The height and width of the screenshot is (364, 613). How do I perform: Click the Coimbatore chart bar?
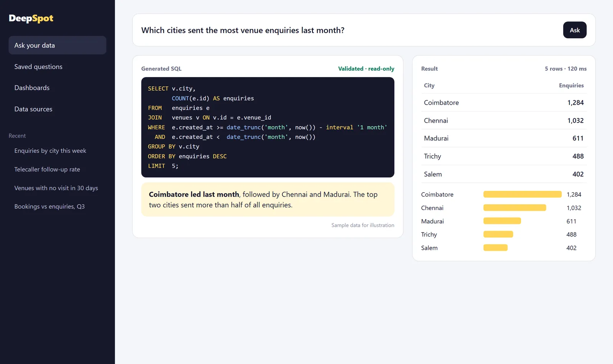[523, 194]
